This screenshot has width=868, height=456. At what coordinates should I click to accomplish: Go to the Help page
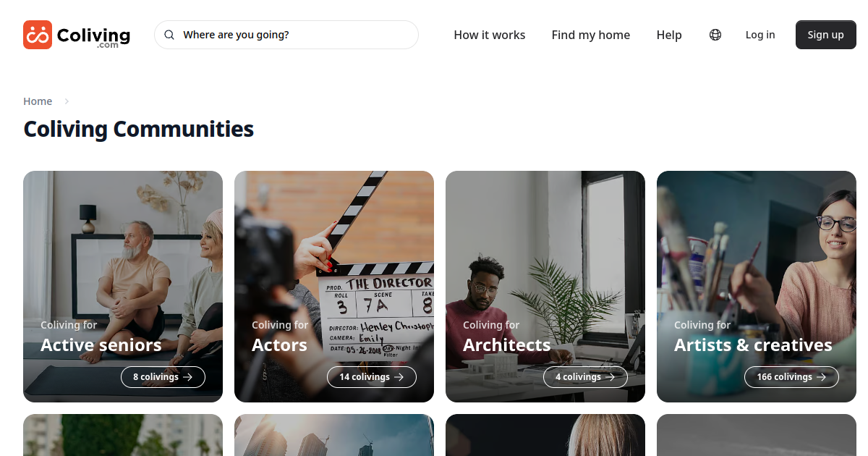[x=669, y=35]
